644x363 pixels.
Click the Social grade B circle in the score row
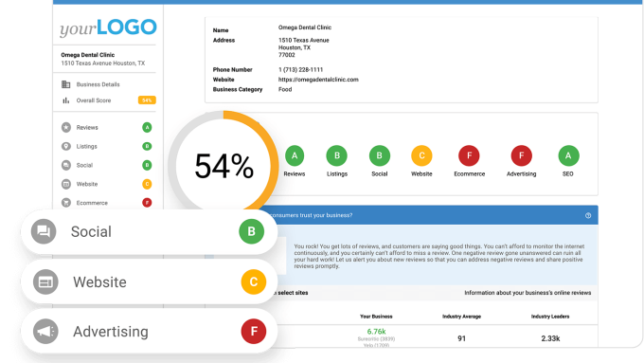pos(380,155)
